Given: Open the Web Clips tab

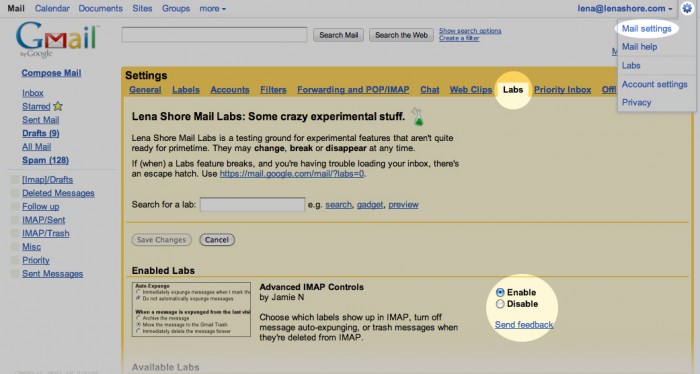Looking at the screenshot, I should click(471, 90).
